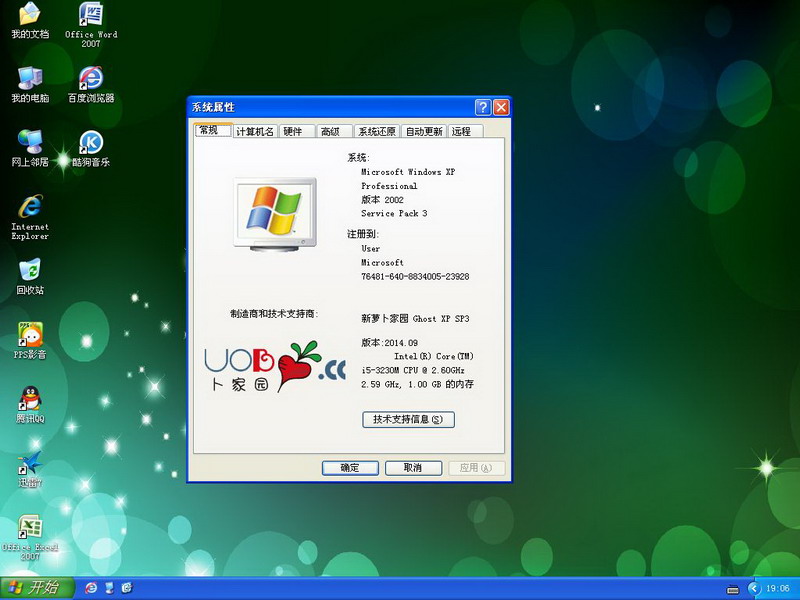Expand the hidden system tray icons arrow
Viewport: 800px width, 600px height.
(x=755, y=589)
